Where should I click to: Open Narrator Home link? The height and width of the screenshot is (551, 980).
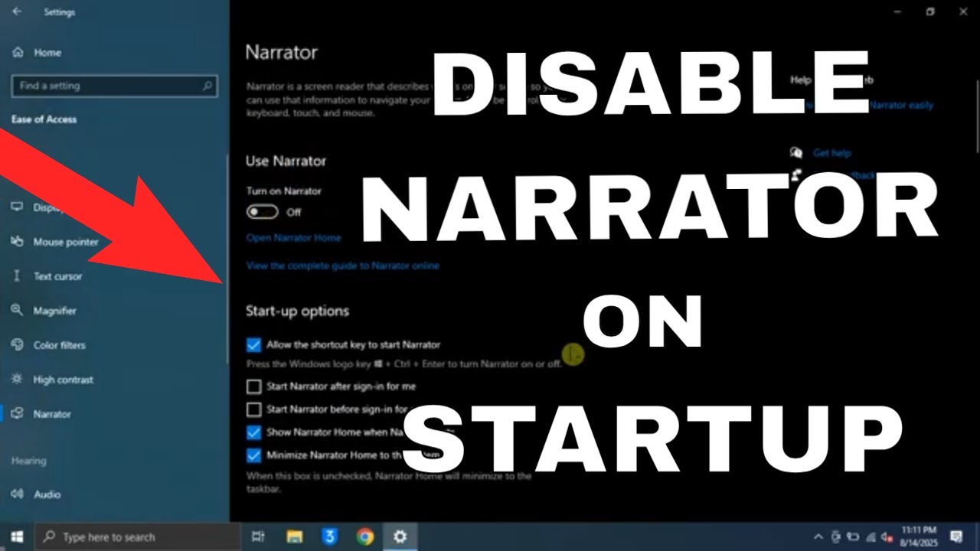click(293, 238)
